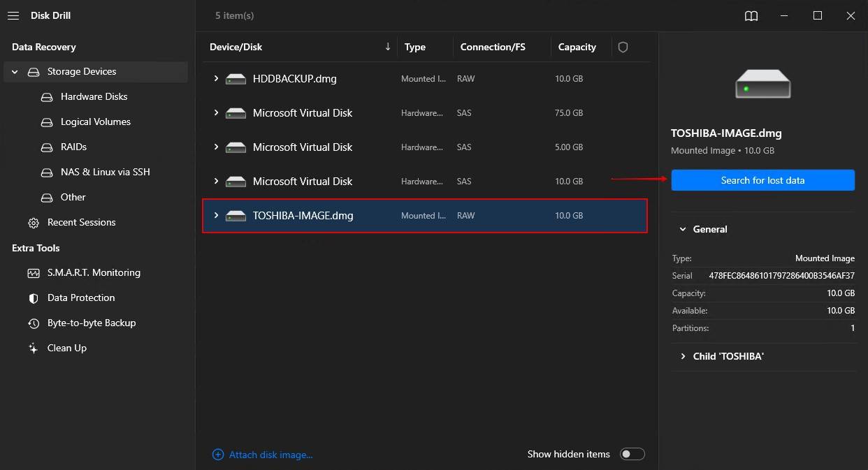Screen dimensions: 868x470
Task: Sort by Device/Disk column header
Action: (x=236, y=47)
